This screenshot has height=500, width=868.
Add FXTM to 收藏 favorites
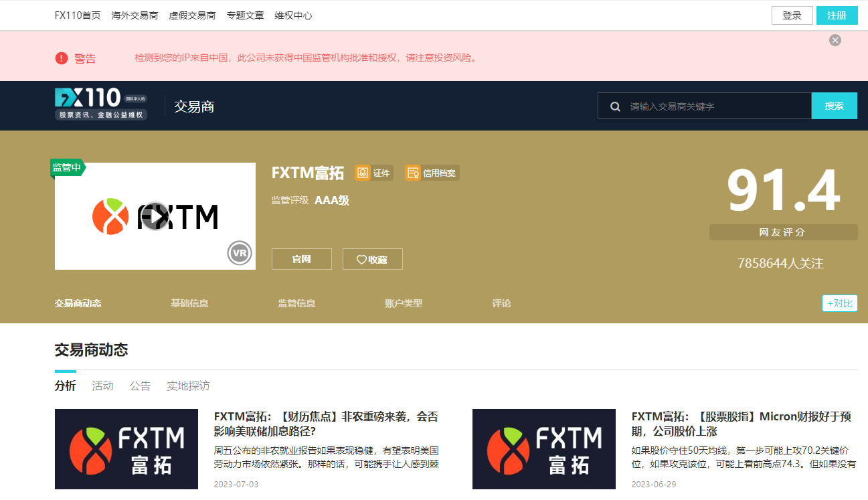pos(373,259)
